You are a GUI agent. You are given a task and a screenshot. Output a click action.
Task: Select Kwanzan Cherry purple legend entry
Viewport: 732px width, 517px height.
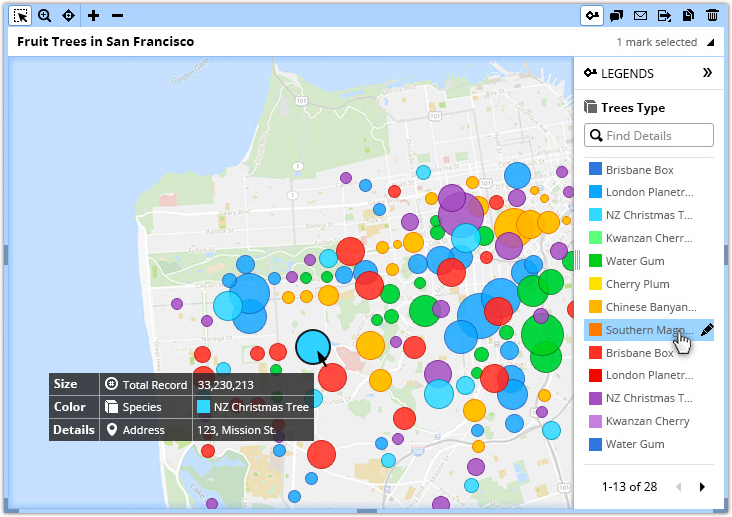click(647, 421)
